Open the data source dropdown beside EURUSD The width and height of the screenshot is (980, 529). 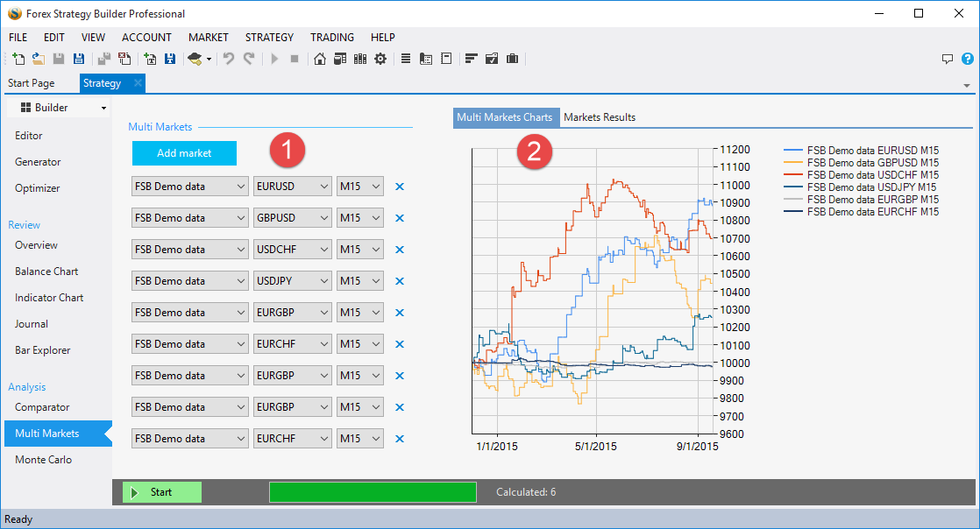(x=190, y=187)
